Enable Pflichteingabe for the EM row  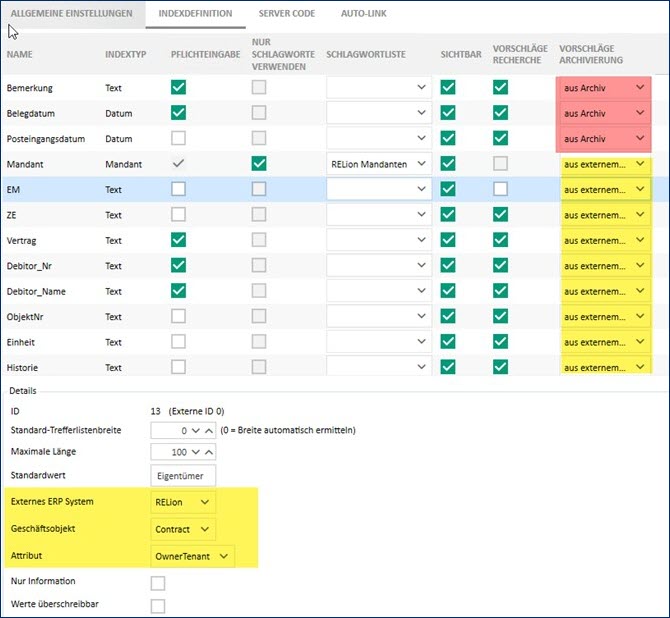(178, 189)
